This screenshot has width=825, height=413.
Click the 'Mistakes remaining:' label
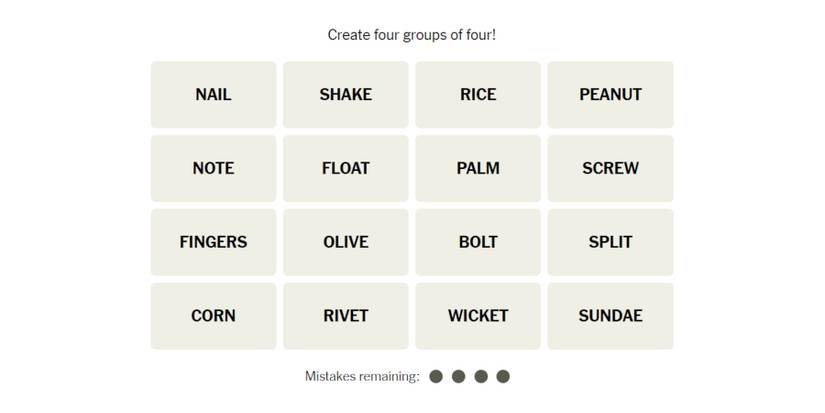pos(362,376)
